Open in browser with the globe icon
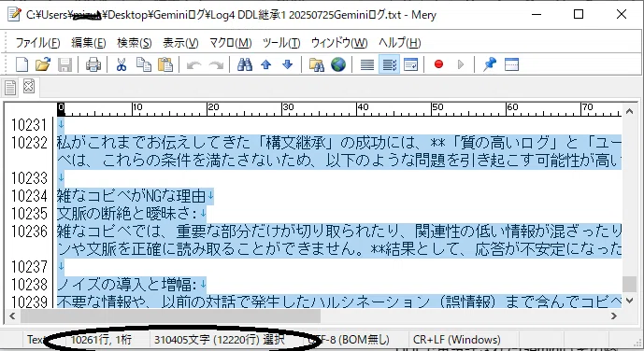 tap(338, 64)
